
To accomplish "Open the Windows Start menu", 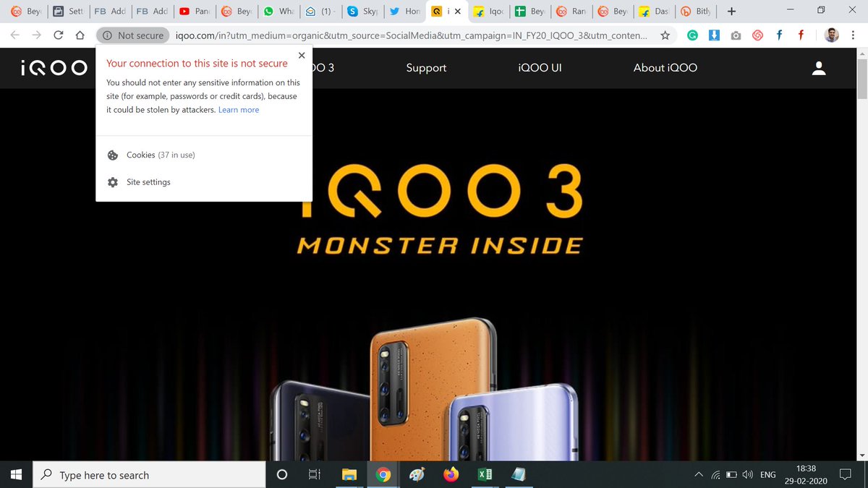I will tap(17, 475).
